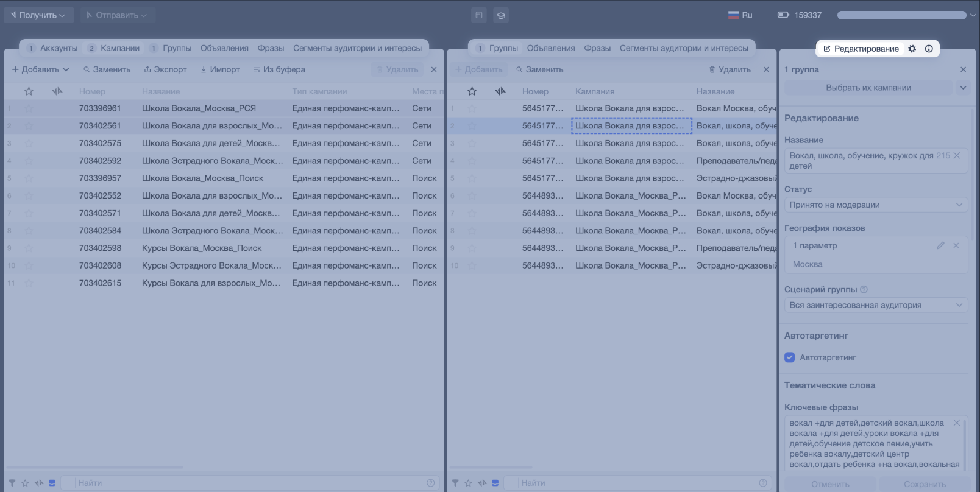Screen dimensions: 980x492
Task: Open the Статус dropdown Принято на модерации
Action: (x=876, y=205)
